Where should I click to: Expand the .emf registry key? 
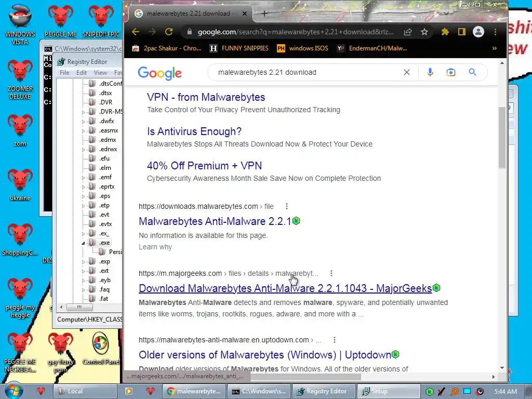83,178
